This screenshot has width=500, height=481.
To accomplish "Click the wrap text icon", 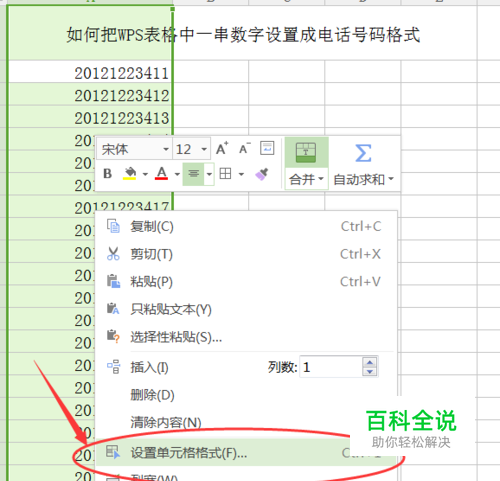I will pos(267,148).
